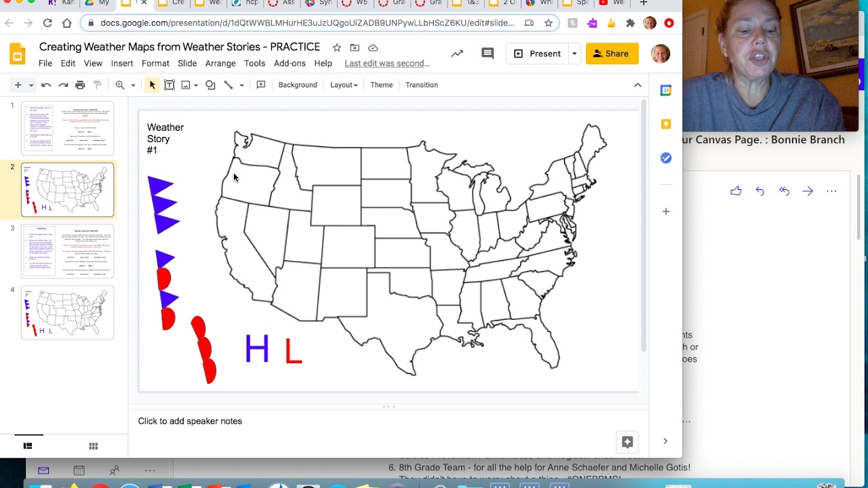
Task: Open the zoom level dropdown arrow
Action: [x=133, y=85]
